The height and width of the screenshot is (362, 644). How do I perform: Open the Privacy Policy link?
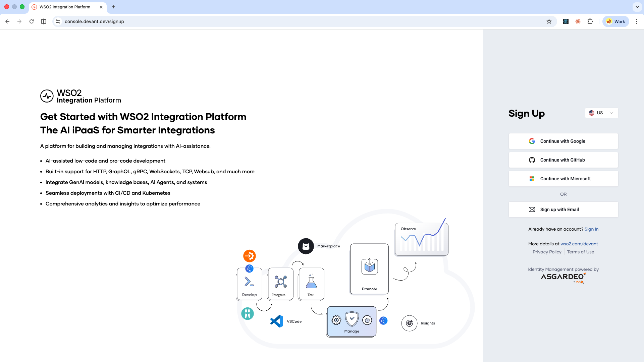547,252
